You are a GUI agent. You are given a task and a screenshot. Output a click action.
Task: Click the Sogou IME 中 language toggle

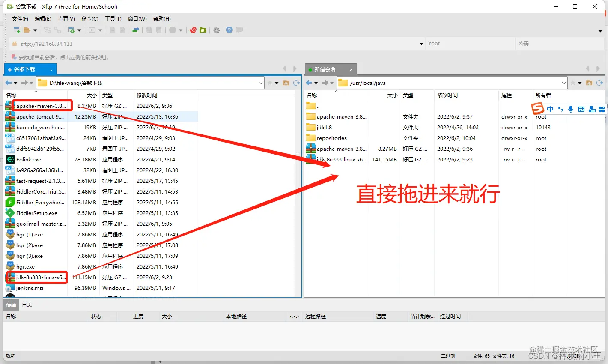click(550, 109)
